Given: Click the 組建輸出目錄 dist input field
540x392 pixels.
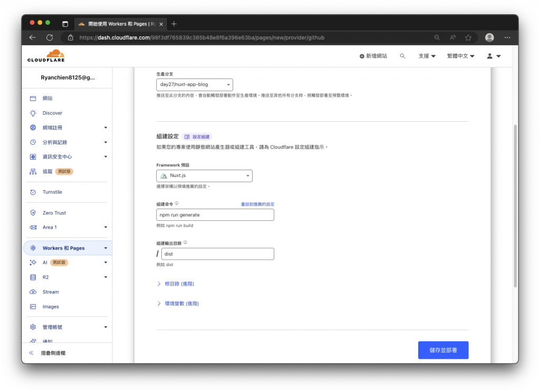Looking at the screenshot, I should [218, 254].
